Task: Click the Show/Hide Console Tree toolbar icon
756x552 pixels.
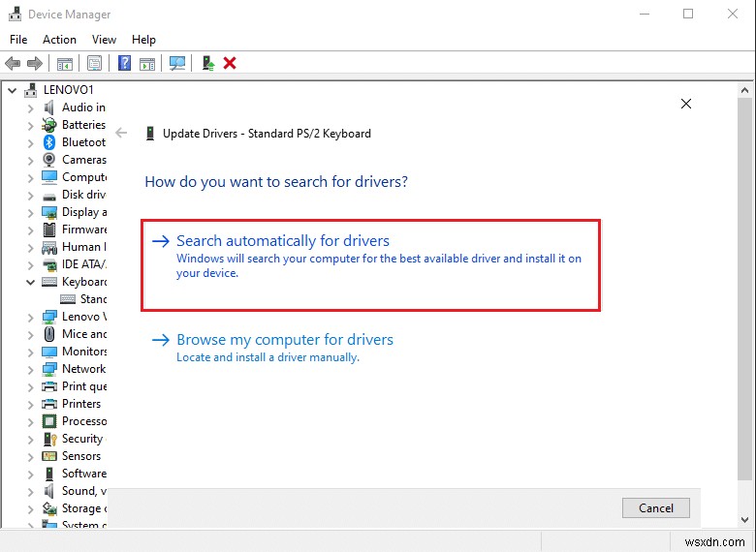Action: pos(65,63)
